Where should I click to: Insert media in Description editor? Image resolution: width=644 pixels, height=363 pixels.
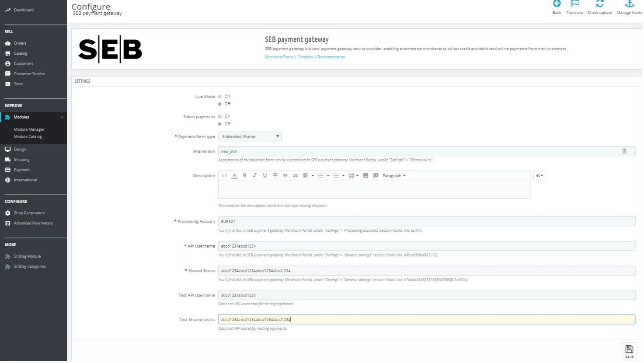(376, 176)
